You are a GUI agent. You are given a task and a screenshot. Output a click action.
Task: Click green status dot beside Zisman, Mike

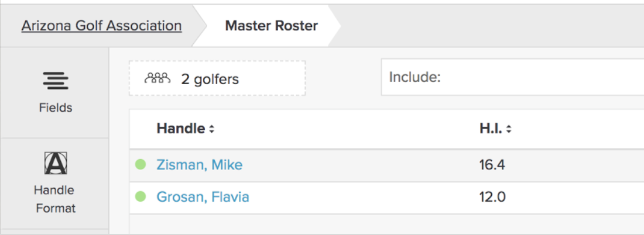[x=141, y=165]
